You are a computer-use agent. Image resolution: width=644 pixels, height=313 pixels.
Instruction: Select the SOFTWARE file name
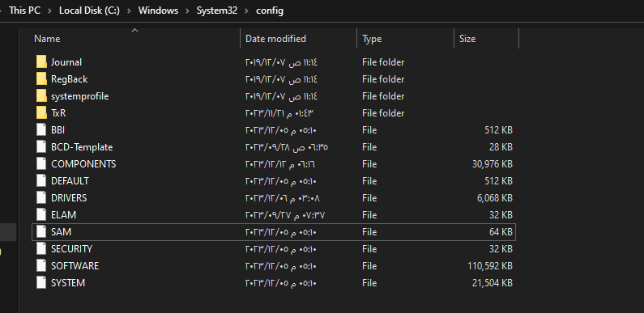pos(75,266)
